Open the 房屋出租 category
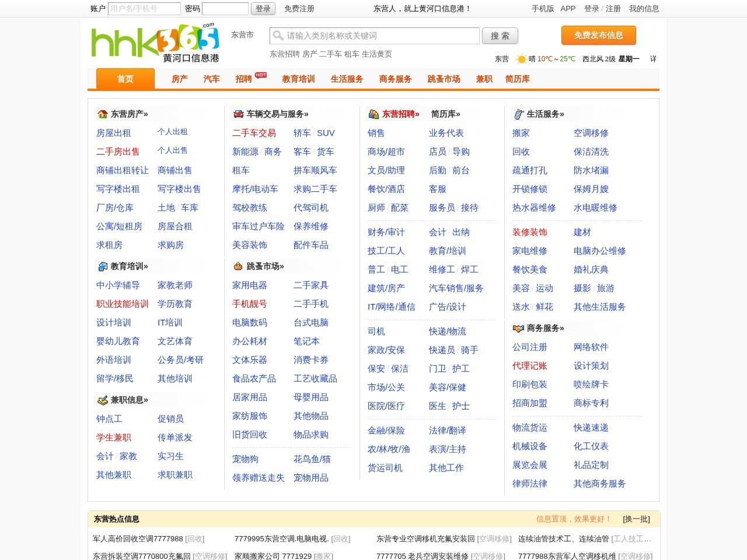Screen dimensions: 747x560 point(114,133)
